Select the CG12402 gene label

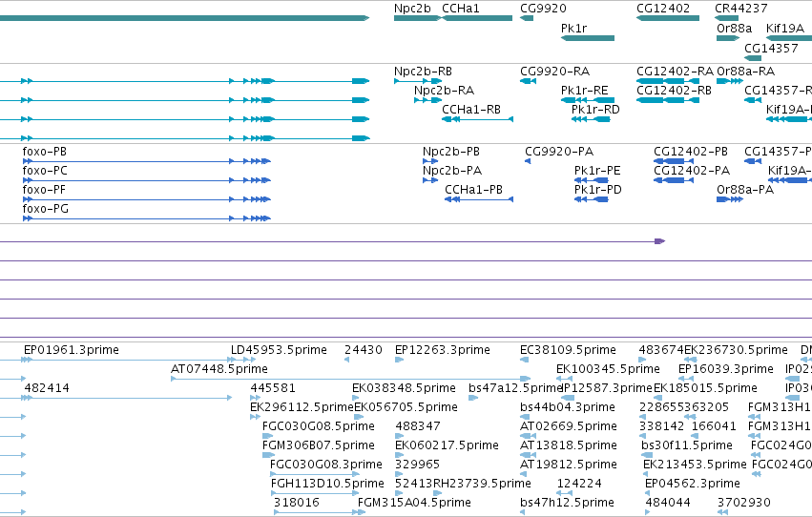coord(663,9)
